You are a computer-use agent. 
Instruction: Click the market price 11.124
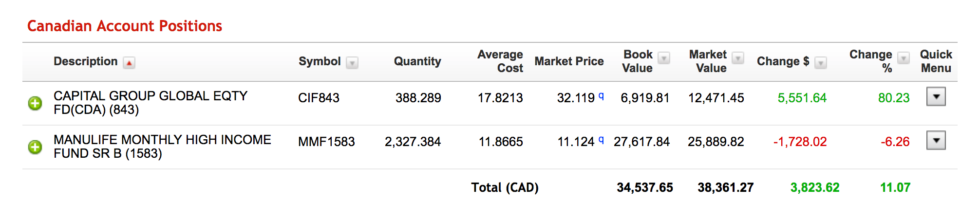click(576, 142)
